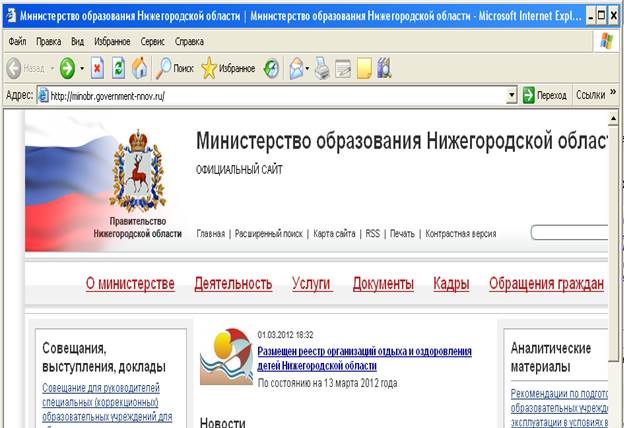This screenshot has height=428, width=624.
Task: Click the По состоянию на 13 марта text
Action: [x=328, y=383]
